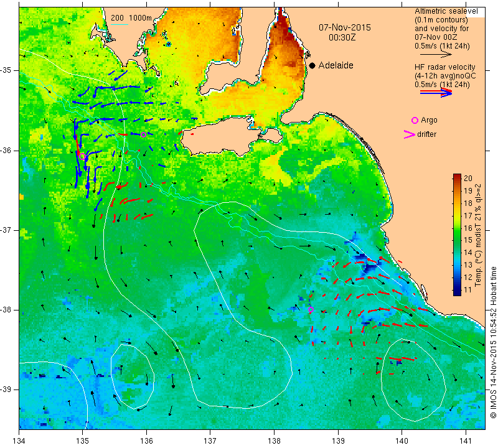
Task: Click the colorbar value 11
Action: tap(468, 289)
